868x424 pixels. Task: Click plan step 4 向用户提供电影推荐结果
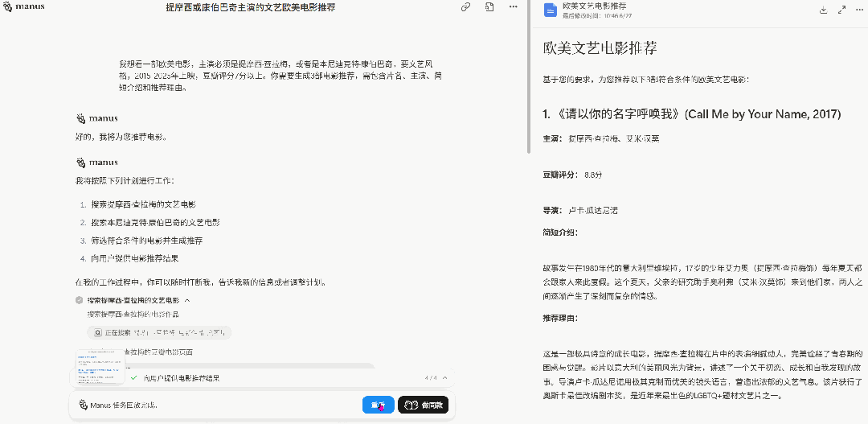pos(135,258)
